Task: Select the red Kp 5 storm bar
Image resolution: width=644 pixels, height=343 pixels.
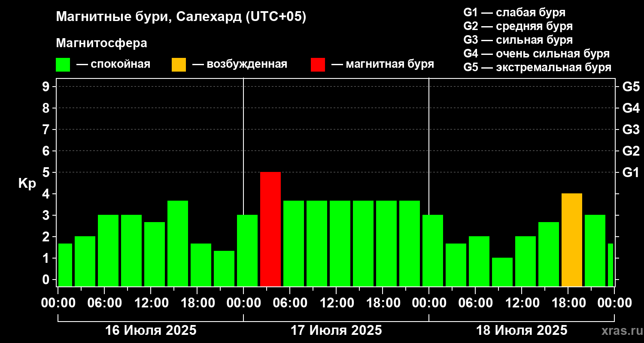Action: 270,229
